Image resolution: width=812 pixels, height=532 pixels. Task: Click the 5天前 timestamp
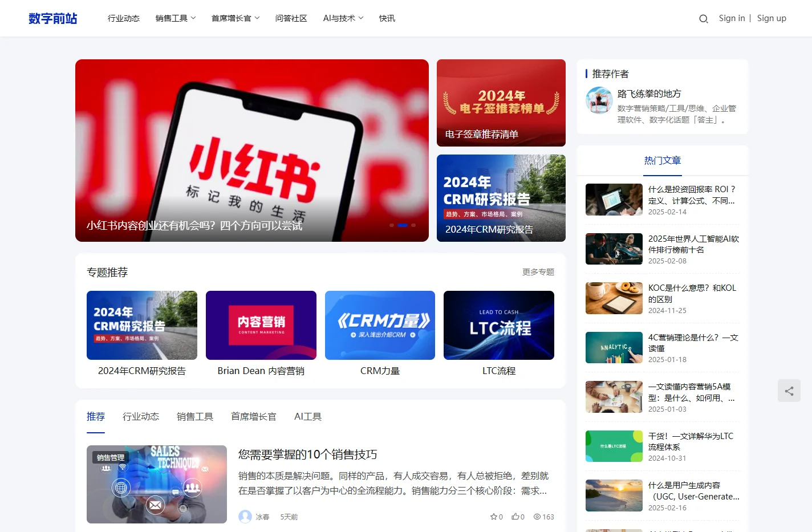click(x=289, y=517)
